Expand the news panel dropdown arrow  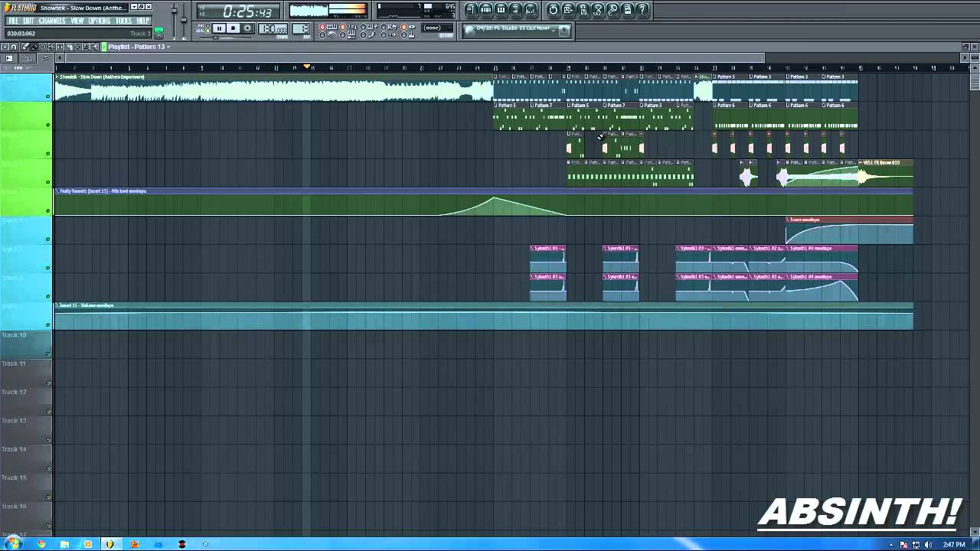(553, 31)
